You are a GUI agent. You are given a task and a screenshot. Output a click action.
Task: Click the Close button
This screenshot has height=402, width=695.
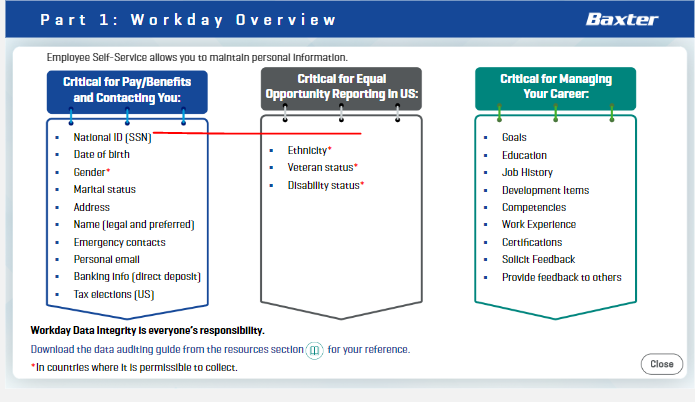661,364
